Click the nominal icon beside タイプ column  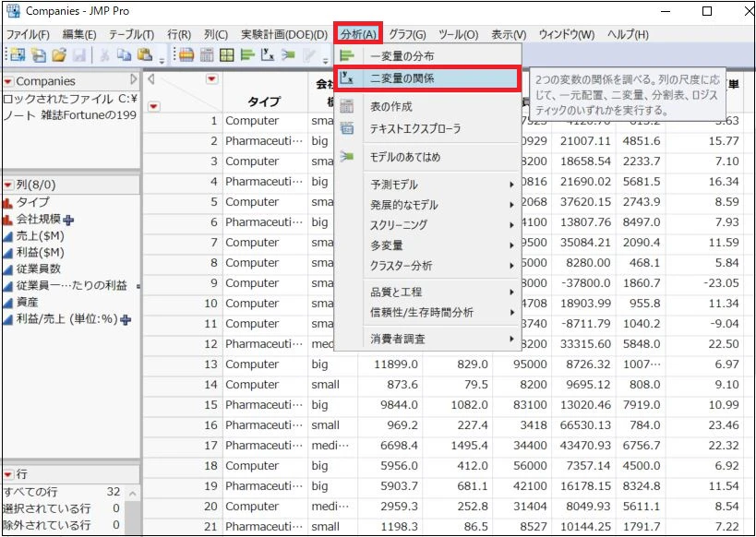tap(7, 202)
